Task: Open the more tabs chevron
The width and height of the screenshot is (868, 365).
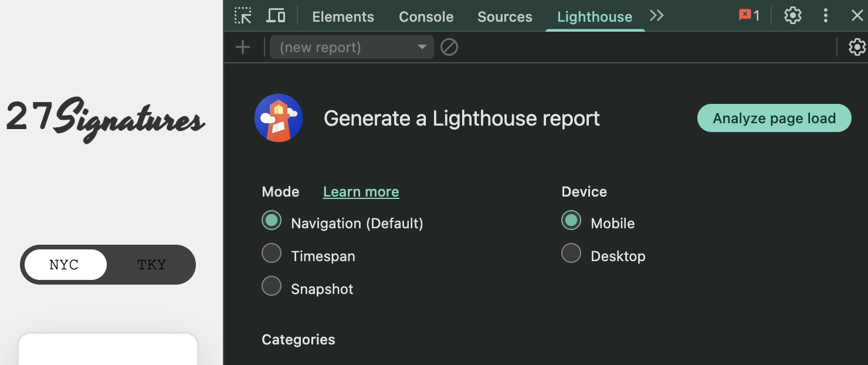Action: coord(657,16)
